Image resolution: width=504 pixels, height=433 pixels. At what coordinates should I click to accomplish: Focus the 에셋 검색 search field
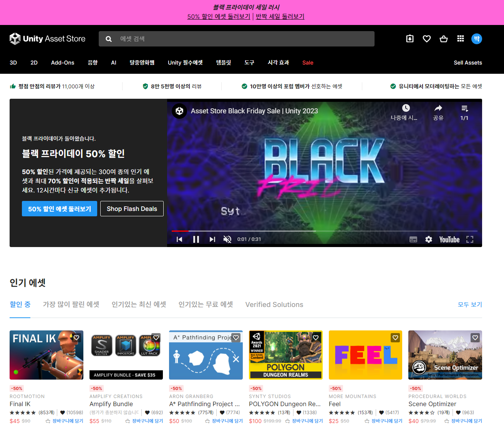(x=237, y=39)
